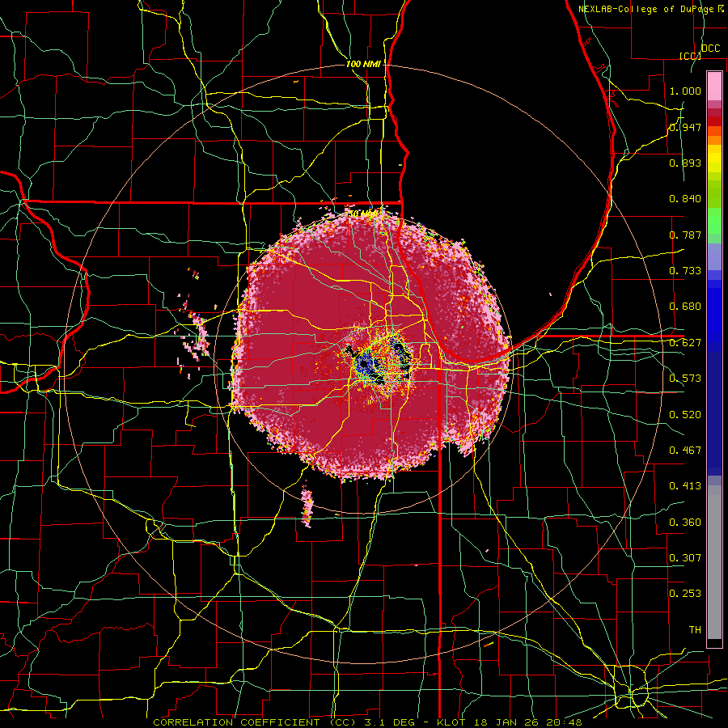
Task: Click the DCC label above the color bar
Action: [710, 49]
